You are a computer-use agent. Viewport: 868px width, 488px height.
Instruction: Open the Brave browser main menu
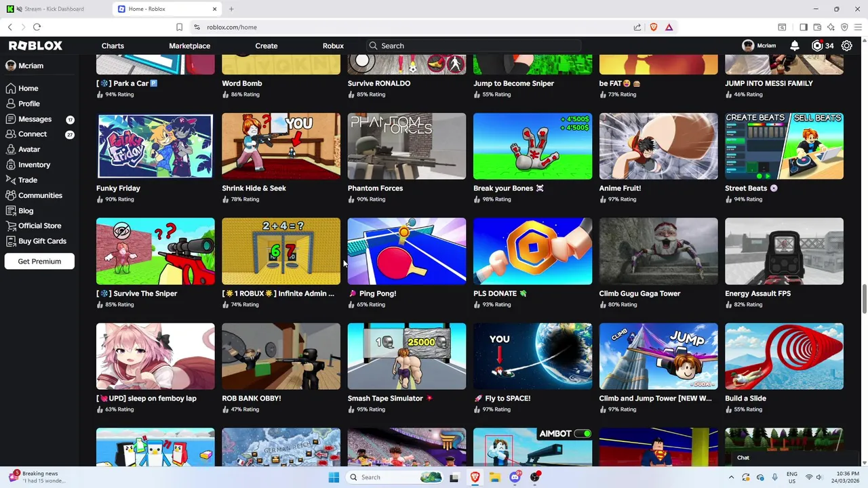point(858,27)
